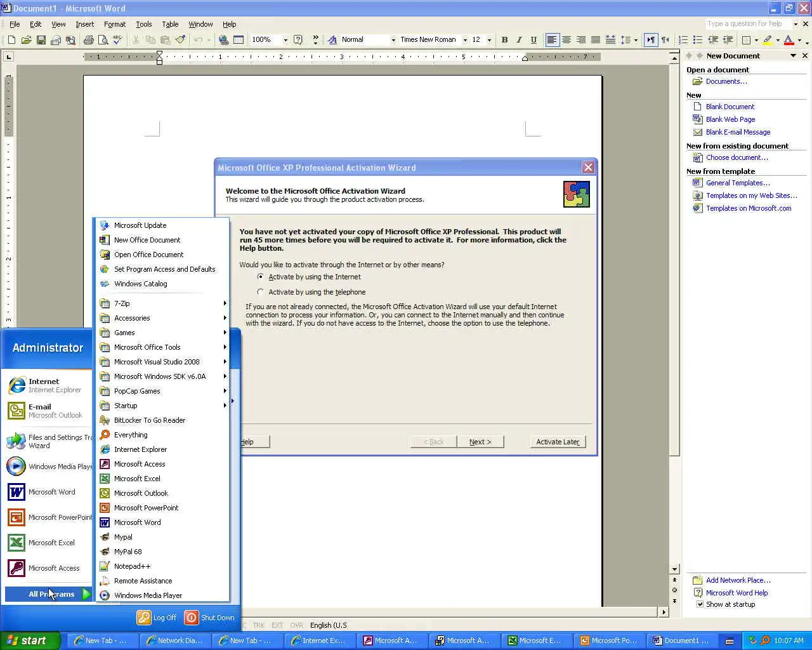
Task: Open the Zoom 100% dropdown
Action: [285, 40]
